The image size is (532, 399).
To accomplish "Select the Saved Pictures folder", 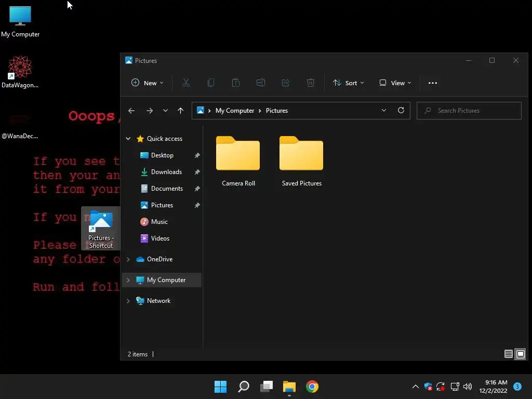I will [x=302, y=161].
